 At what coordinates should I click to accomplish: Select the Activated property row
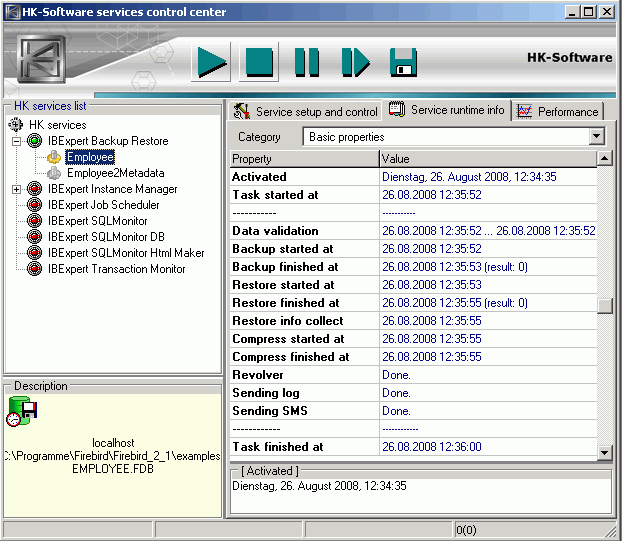[413, 176]
